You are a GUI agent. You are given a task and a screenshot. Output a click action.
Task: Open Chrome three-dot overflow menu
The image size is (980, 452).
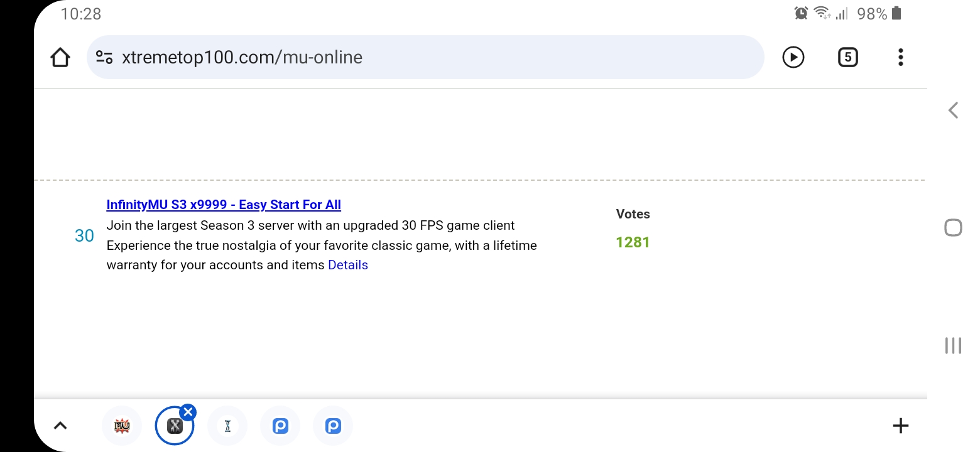tap(901, 57)
